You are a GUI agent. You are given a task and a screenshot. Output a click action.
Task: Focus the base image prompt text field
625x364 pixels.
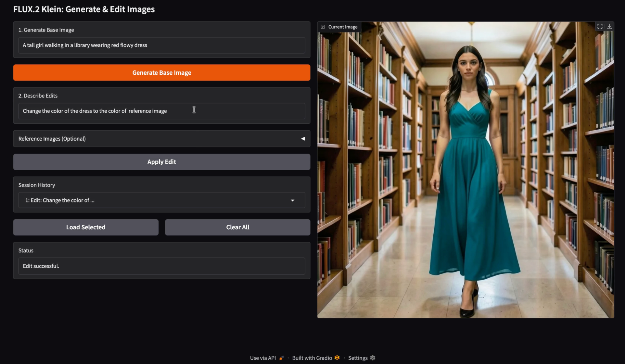[162, 45]
